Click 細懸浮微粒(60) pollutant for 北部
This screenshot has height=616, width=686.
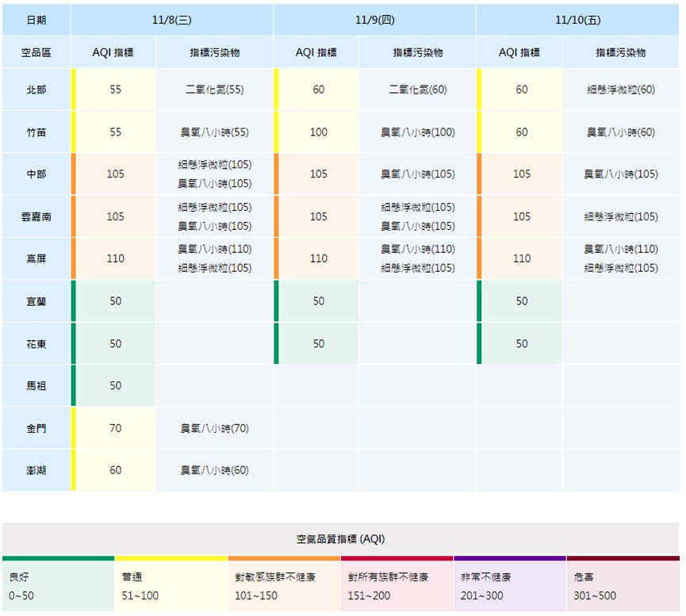coord(621,90)
